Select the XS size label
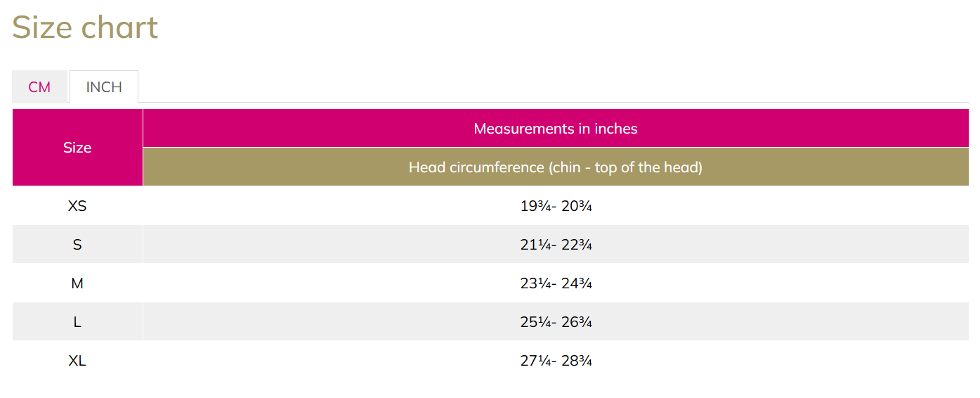Viewport: 980px width, 398px height. coord(77,206)
